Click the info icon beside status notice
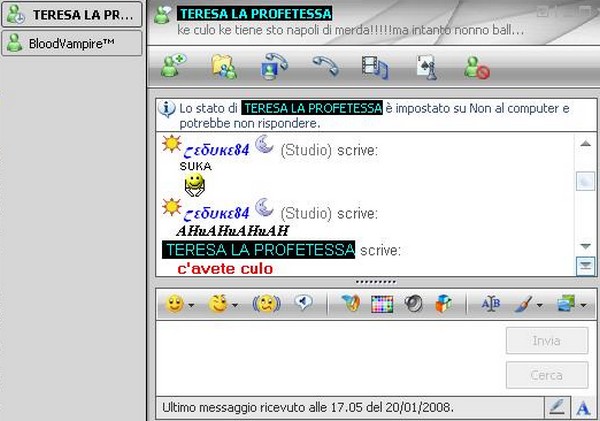Screen dimensions: 600x421 pyautogui.click(x=167, y=109)
